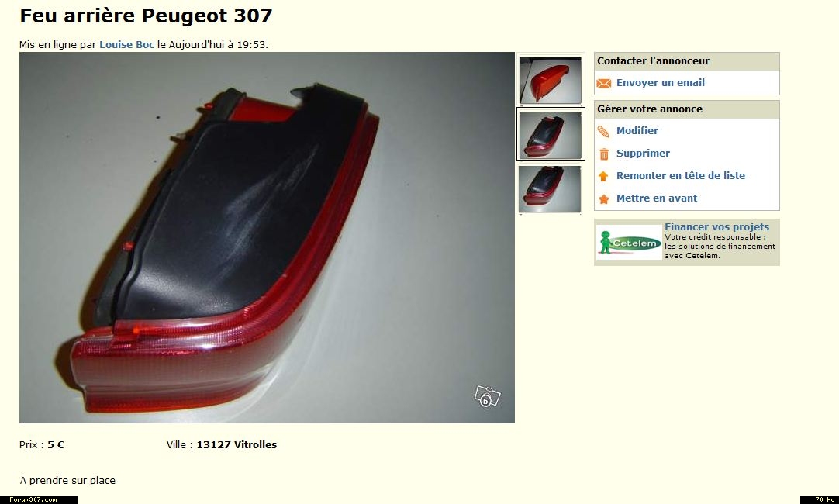
Task: Select the third tail light thumbnail
Action: [550, 189]
